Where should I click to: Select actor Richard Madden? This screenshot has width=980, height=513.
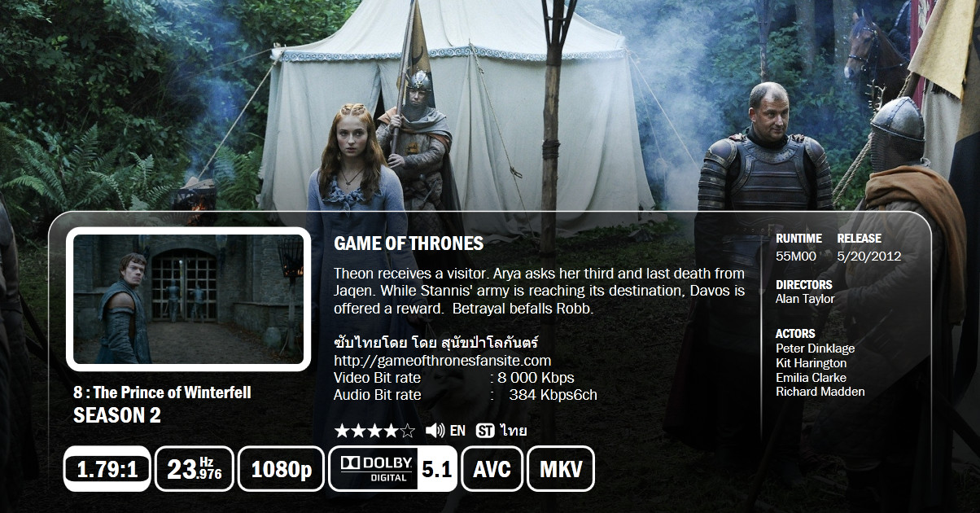click(x=820, y=392)
